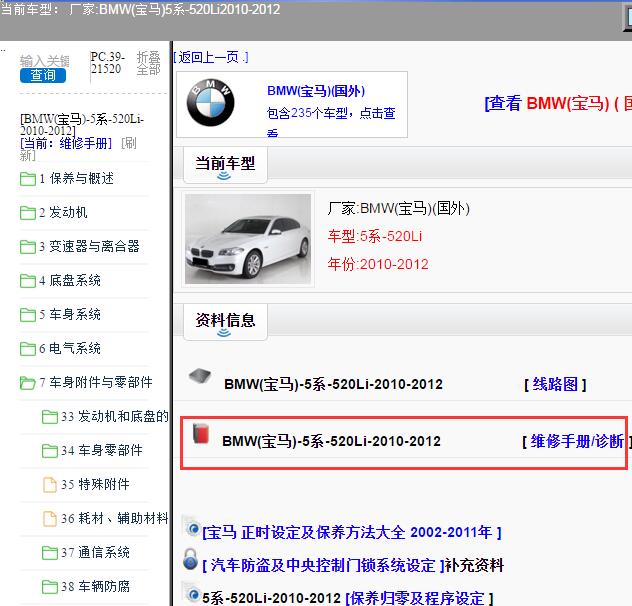Viewport: 632px width, 606px height.
Task: Collapse open folder icon for 7 车身附件与零部件
Action: (27, 383)
